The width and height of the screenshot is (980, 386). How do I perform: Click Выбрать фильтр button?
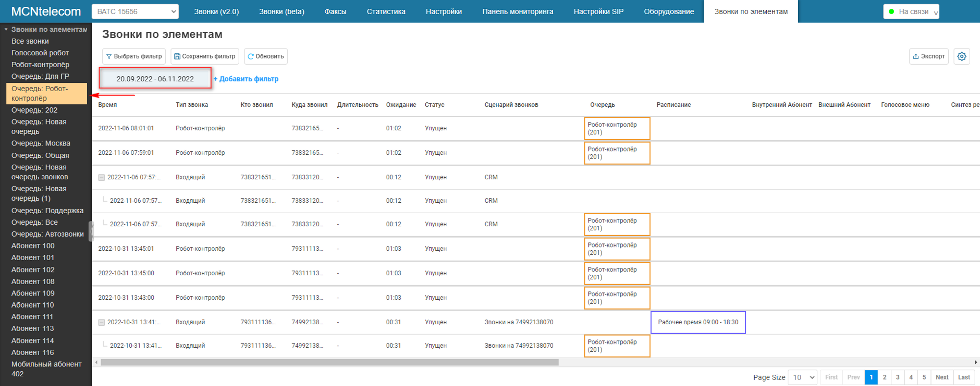(134, 56)
